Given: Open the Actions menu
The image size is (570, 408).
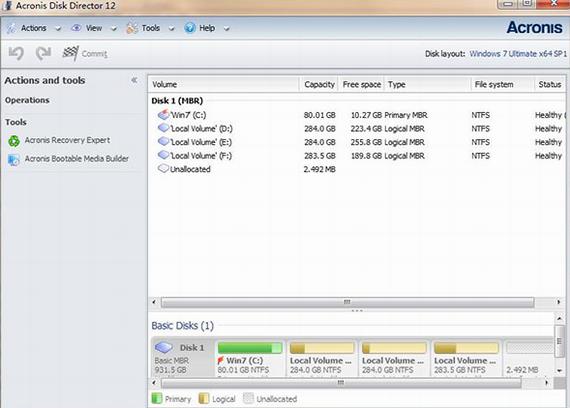Looking at the screenshot, I should pyautogui.click(x=34, y=28).
